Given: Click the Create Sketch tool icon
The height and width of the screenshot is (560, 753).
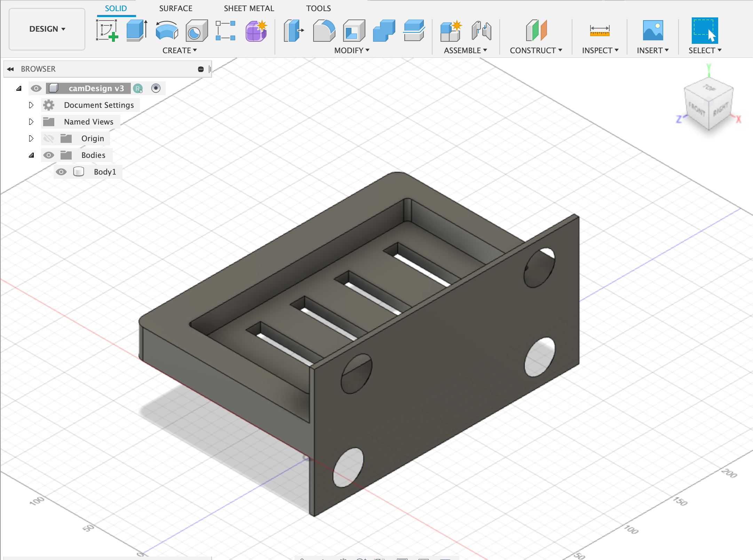Looking at the screenshot, I should [x=107, y=30].
